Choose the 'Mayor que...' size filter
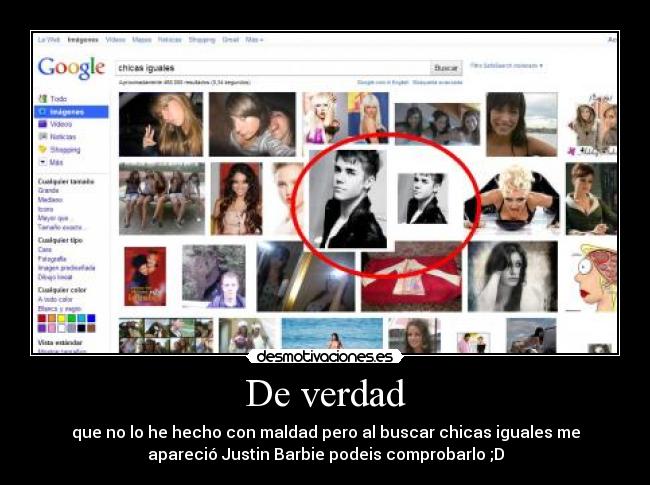Screen dimensions: 650x485 click(x=54, y=218)
